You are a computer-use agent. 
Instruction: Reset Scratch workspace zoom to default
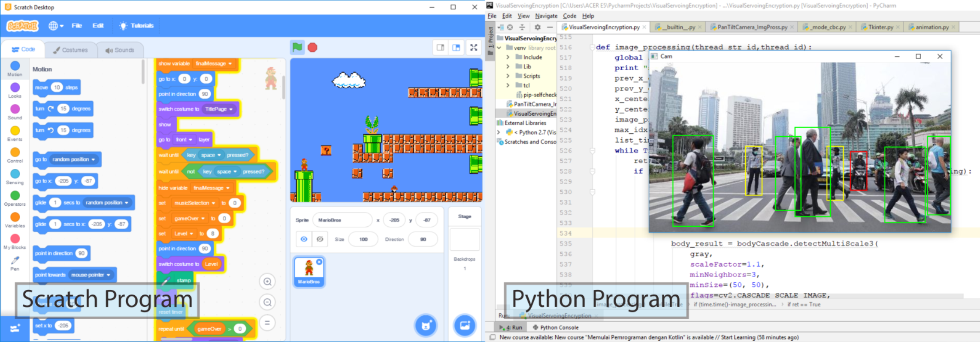click(267, 323)
